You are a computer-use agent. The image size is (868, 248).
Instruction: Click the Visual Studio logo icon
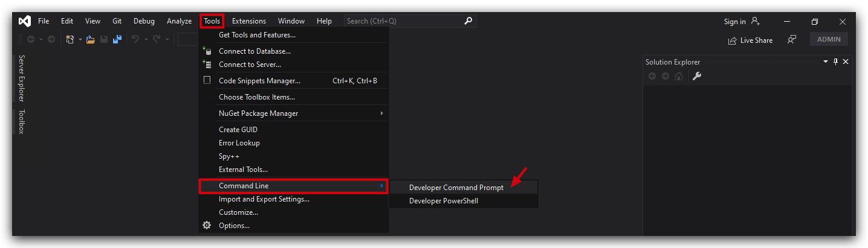[24, 21]
